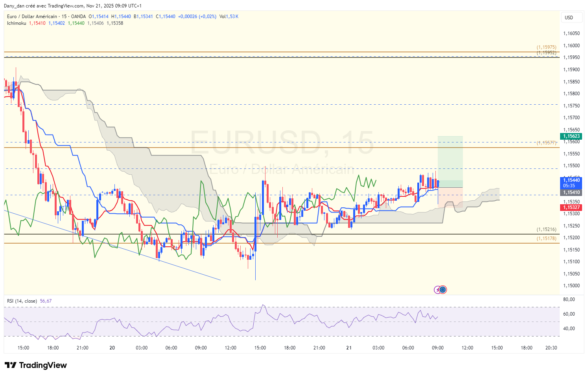
Task: Click the low price B1,15341
Action: (x=144, y=17)
